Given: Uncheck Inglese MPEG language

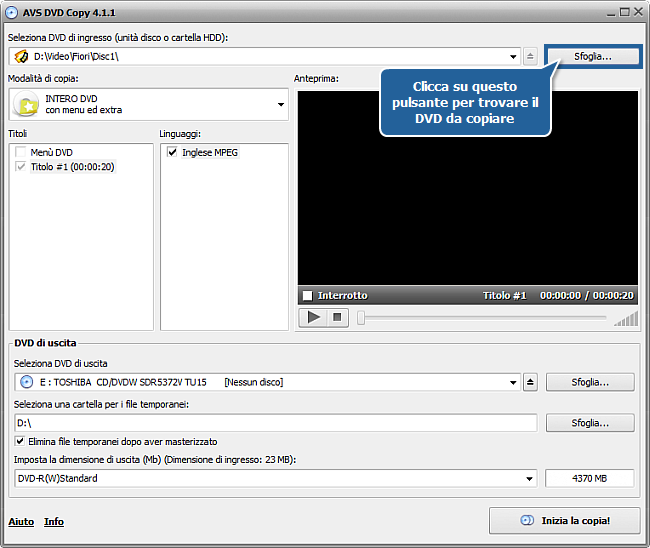Looking at the screenshot, I should 172,152.
